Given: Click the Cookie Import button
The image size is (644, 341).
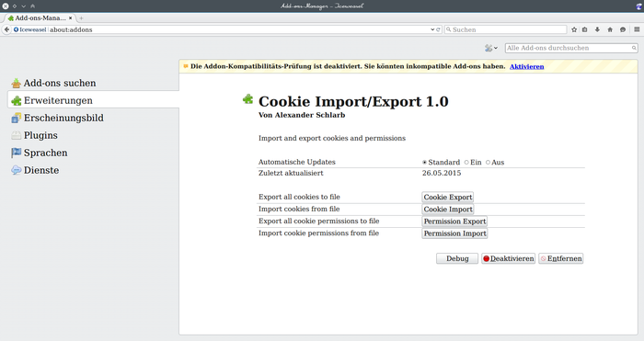Looking at the screenshot, I should click(448, 209).
